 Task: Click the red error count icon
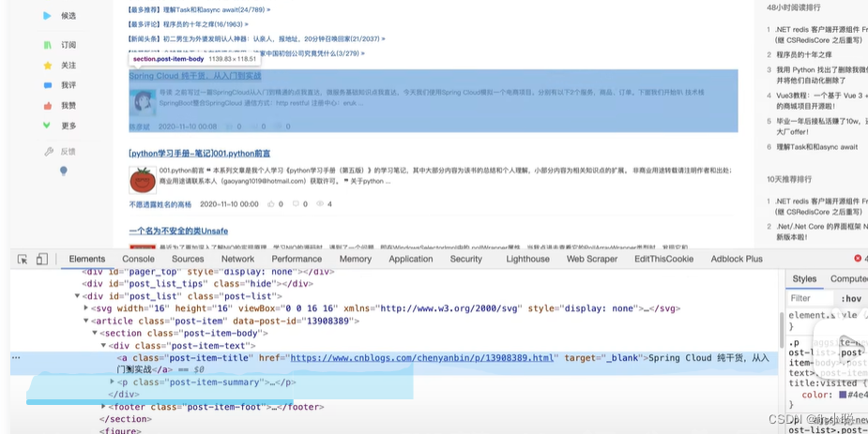[x=858, y=258]
